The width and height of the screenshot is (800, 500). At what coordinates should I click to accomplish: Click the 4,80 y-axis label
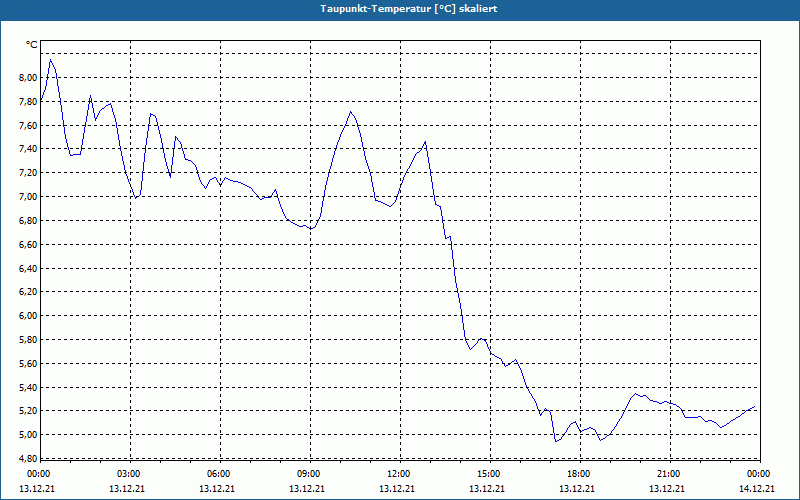tap(29, 458)
